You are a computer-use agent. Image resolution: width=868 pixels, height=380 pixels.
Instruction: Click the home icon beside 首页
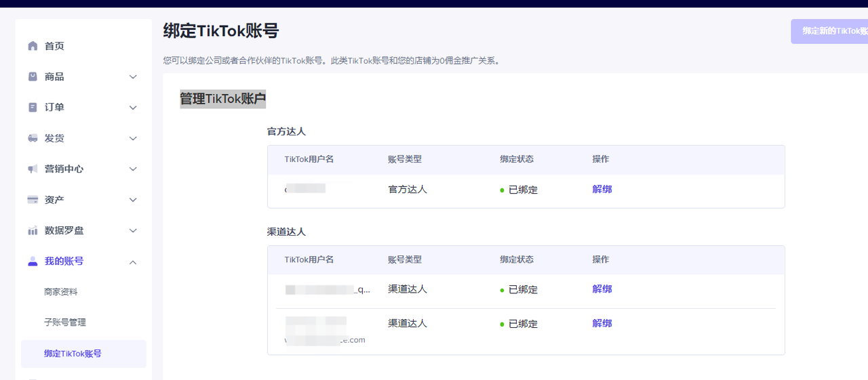[33, 46]
